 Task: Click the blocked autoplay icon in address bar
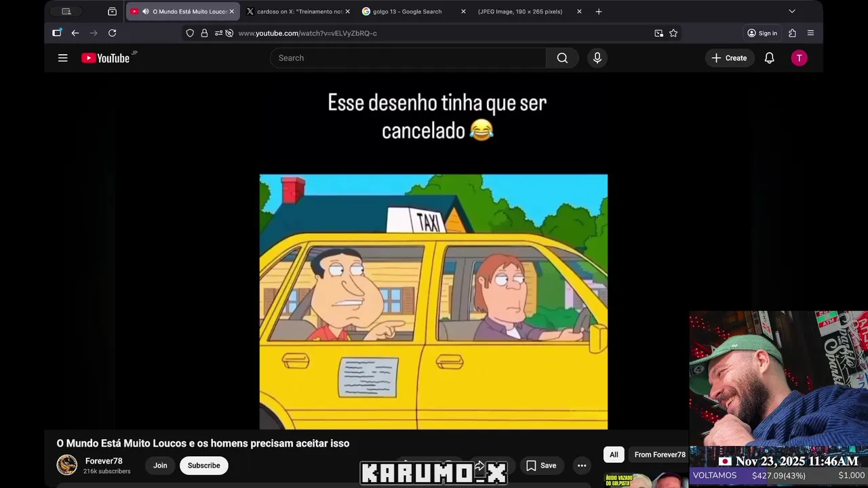click(x=229, y=33)
